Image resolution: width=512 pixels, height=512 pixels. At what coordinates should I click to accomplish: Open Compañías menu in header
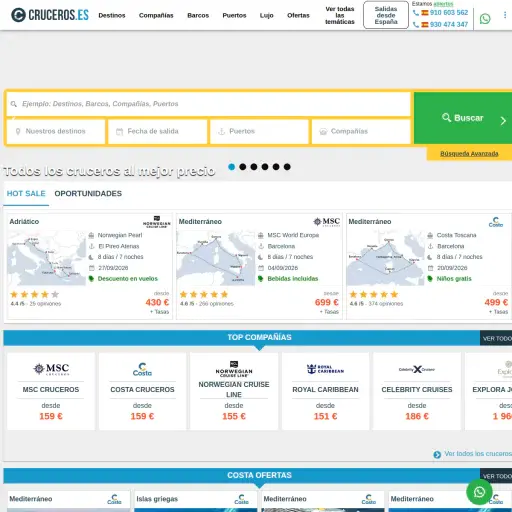pyautogui.click(x=156, y=15)
